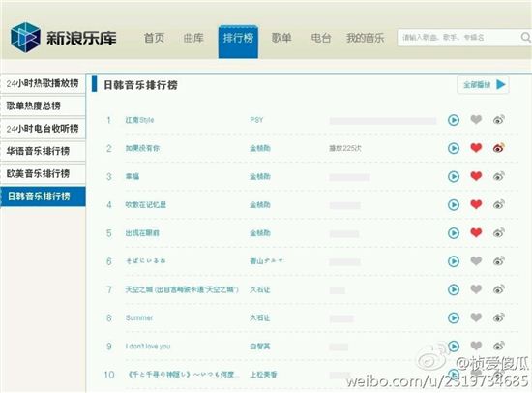Click the 新浪乐库 cube logo
Viewport: 532px width, 393px height.
(x=25, y=38)
